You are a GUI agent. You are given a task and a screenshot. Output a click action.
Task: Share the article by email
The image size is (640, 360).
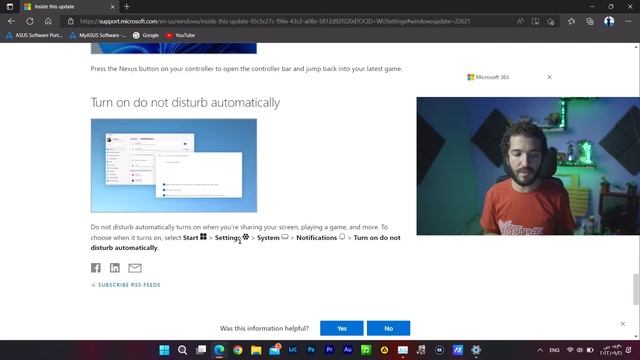click(x=135, y=268)
